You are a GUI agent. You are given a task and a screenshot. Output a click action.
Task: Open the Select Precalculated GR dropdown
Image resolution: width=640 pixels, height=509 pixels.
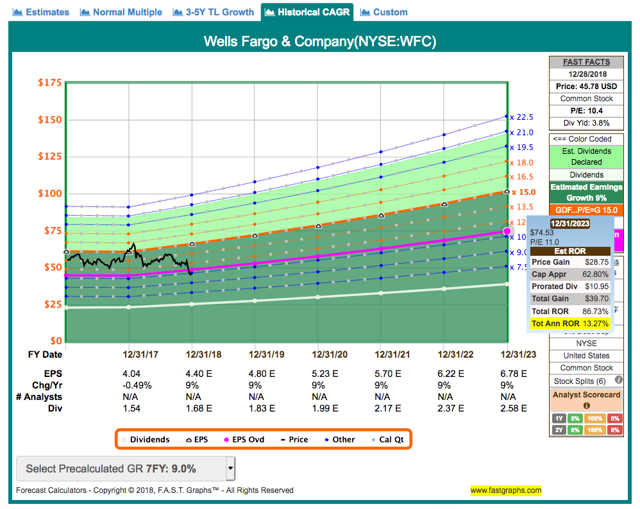126,469
